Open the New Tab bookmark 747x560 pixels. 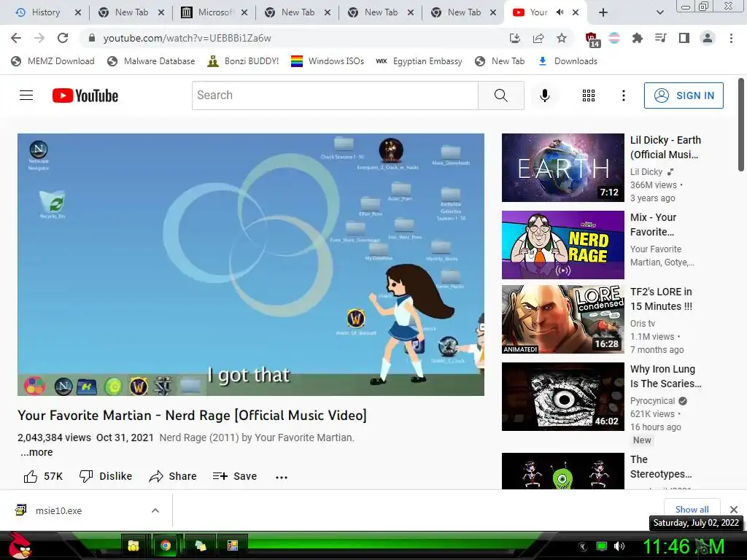pos(500,61)
